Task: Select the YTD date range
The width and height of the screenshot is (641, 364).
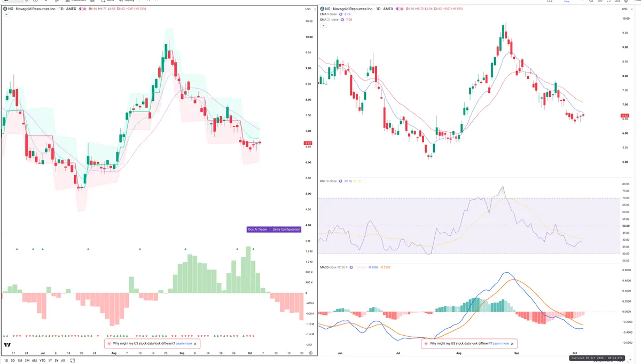Action: coord(42,361)
